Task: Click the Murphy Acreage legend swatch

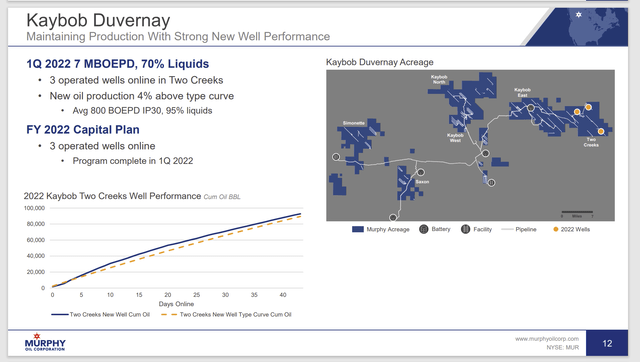Action: tap(358, 229)
